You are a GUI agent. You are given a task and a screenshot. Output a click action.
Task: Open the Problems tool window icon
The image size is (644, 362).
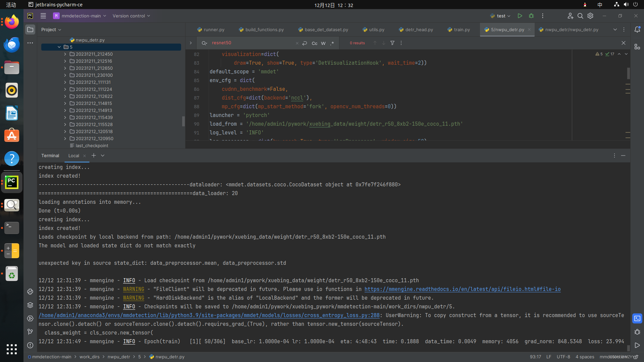30,345
